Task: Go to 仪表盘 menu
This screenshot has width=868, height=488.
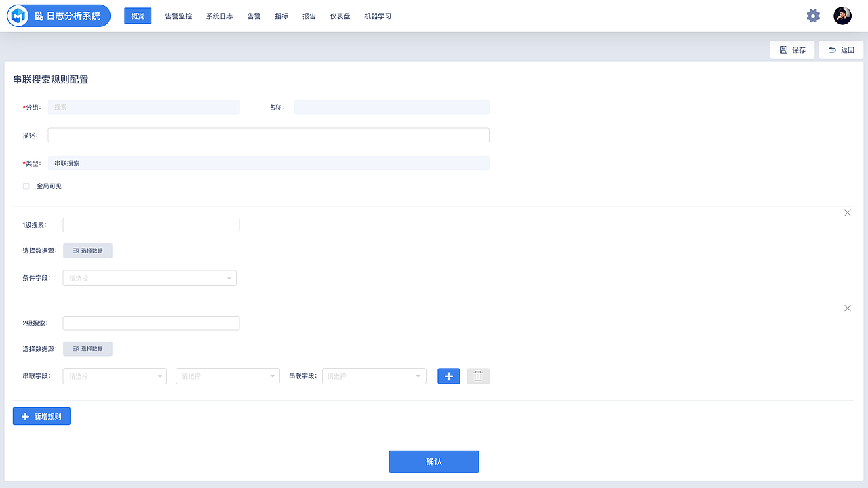Action: click(340, 16)
